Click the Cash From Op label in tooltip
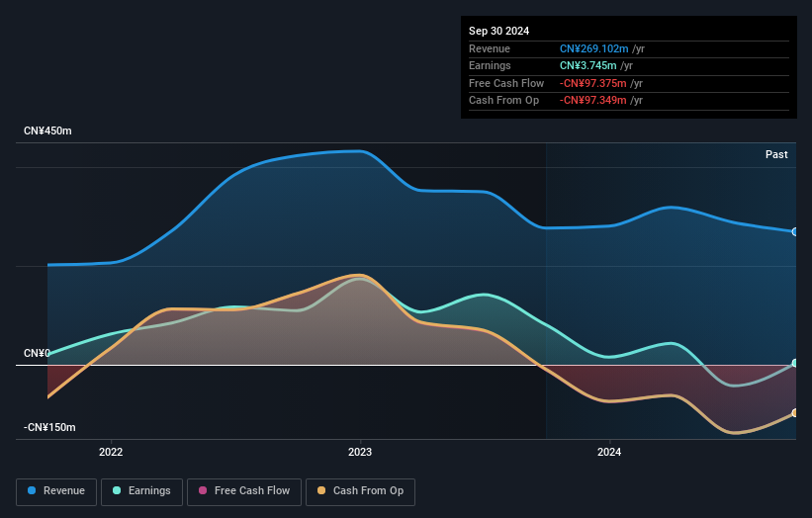The height and width of the screenshot is (518, 812). tap(503, 101)
